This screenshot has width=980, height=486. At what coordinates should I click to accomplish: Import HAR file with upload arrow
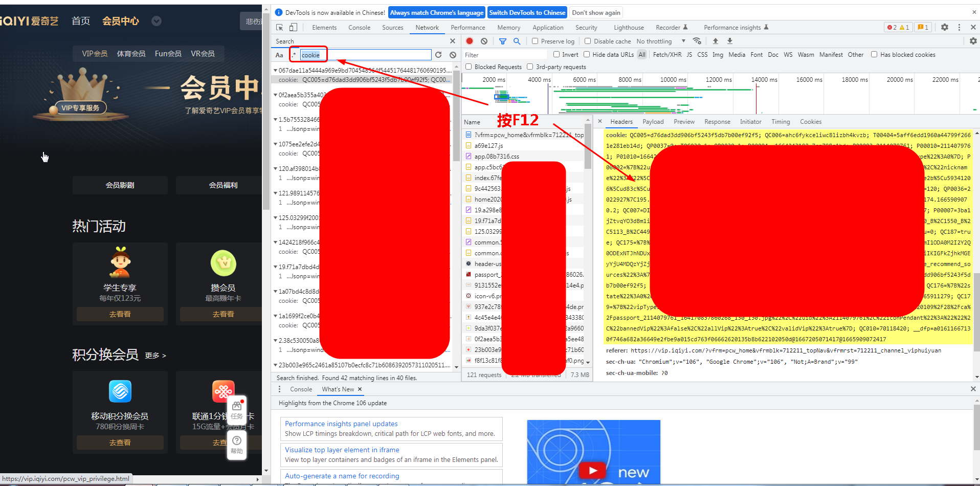coord(716,41)
